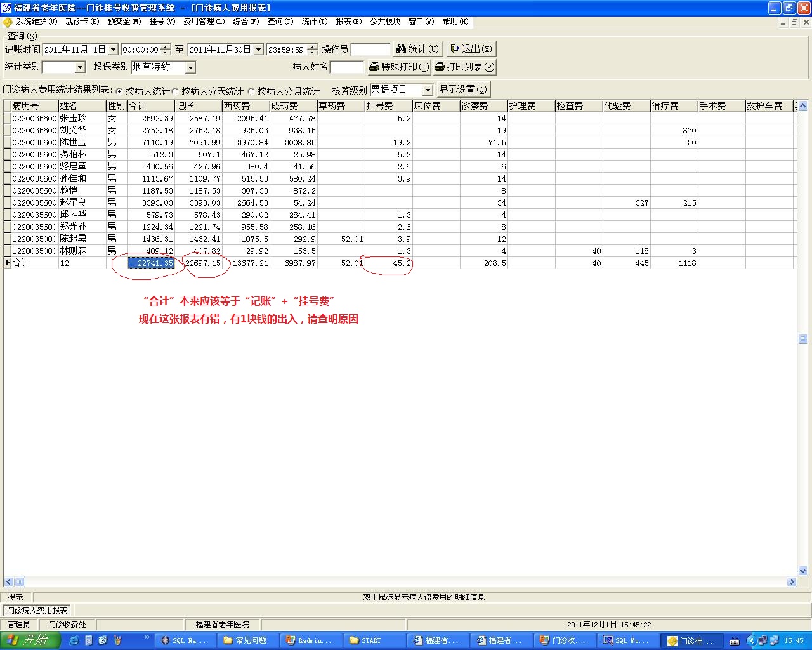Open the 显示设置(O) display settings
This screenshot has height=650, width=812.
point(463,90)
